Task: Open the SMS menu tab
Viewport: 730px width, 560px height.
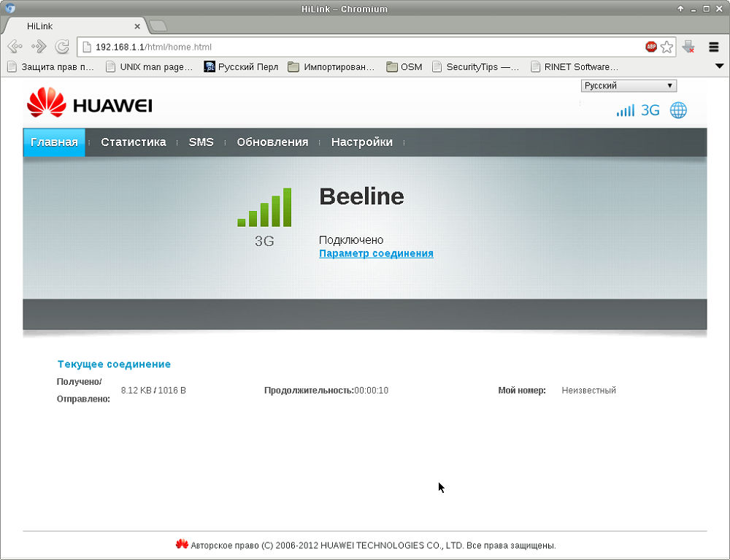Action: [x=201, y=142]
